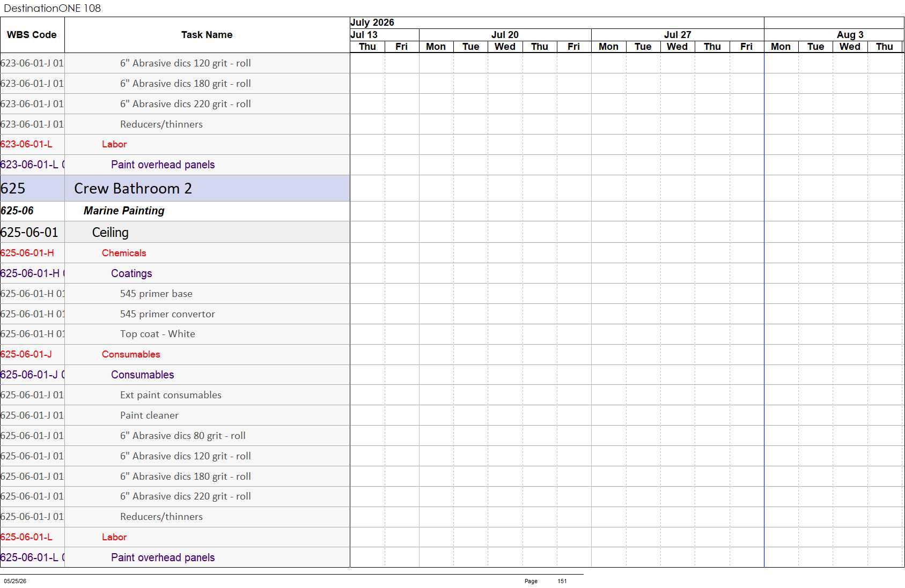Viewport: 905px width, 588px height.
Task: Select the Jul 20 week header
Action: pos(505,35)
